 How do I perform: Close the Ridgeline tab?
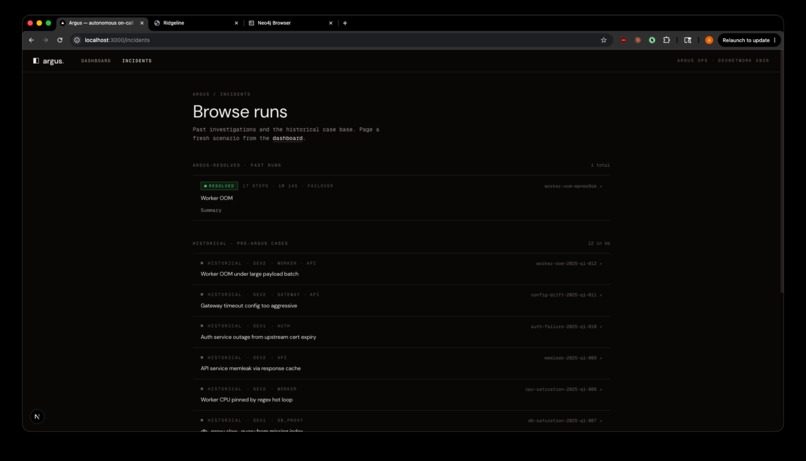(236, 23)
